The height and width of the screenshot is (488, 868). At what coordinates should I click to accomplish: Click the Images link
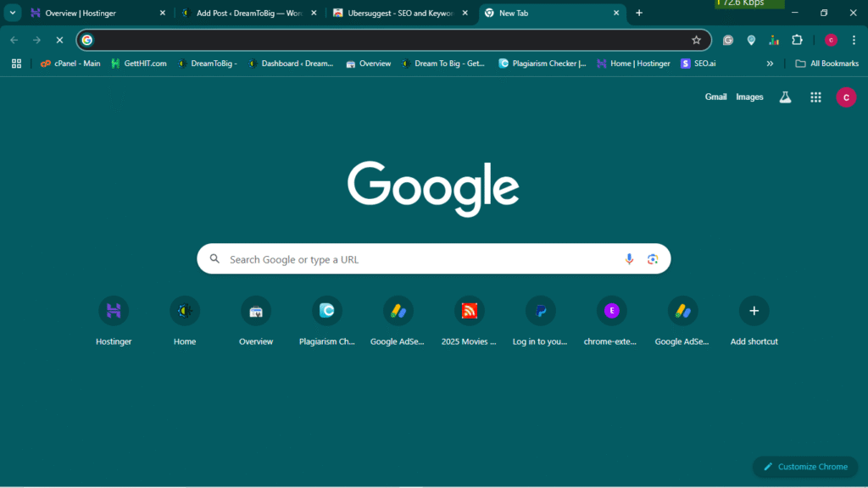(749, 97)
